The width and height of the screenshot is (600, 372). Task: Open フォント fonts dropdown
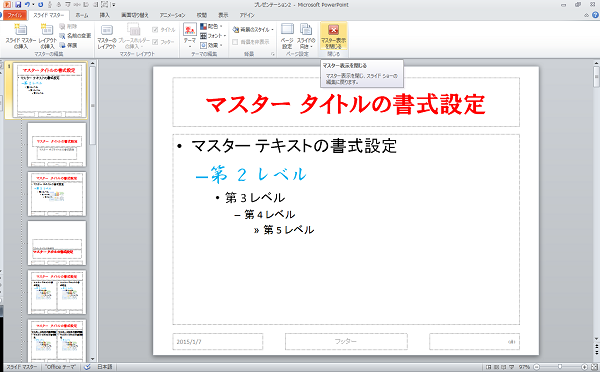click(213, 36)
